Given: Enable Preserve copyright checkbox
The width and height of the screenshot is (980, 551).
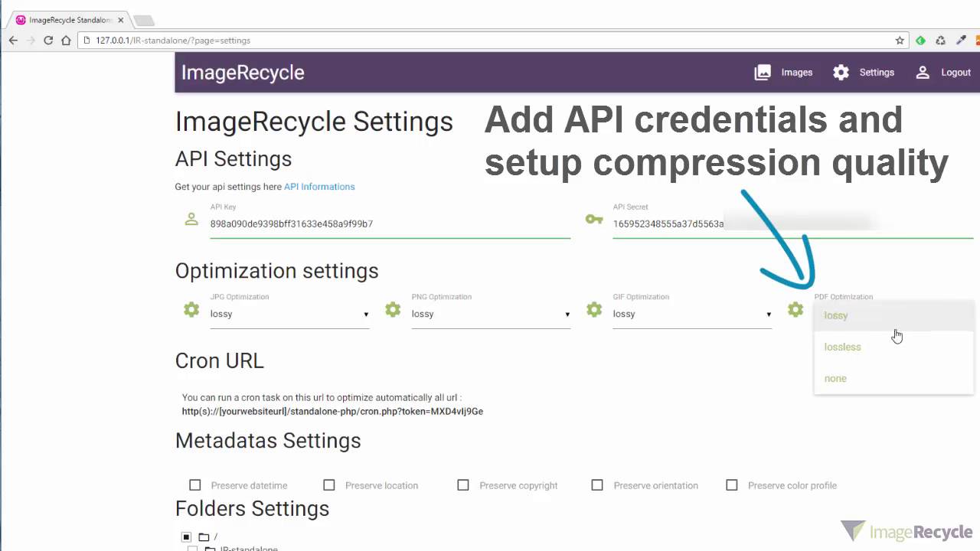Looking at the screenshot, I should (463, 485).
